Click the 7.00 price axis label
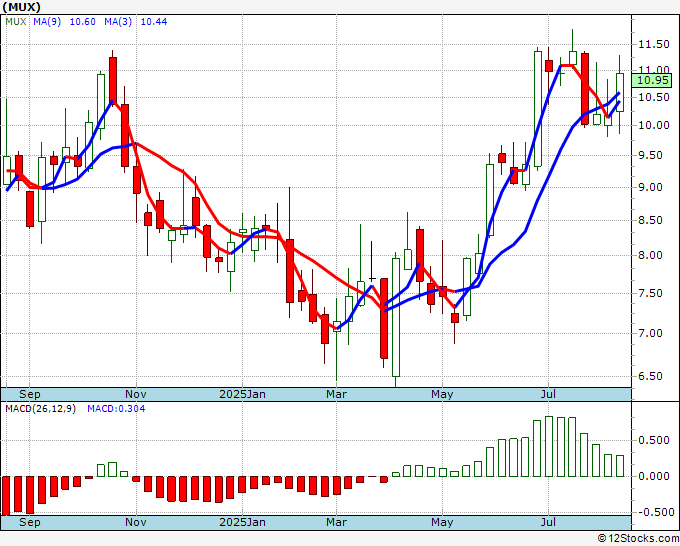The width and height of the screenshot is (680, 546). coord(650,333)
